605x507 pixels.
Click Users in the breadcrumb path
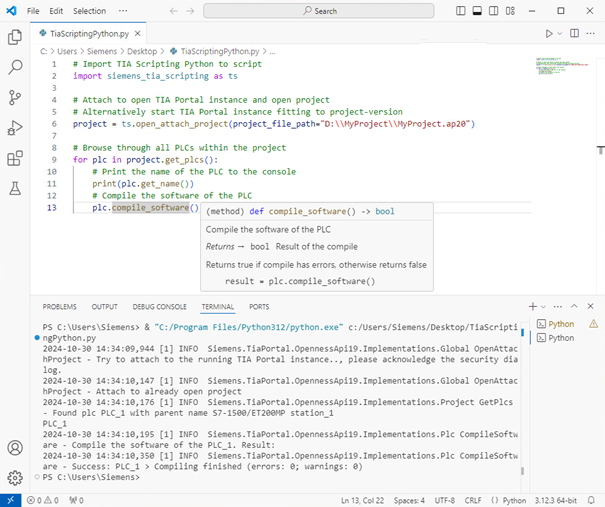[67, 51]
